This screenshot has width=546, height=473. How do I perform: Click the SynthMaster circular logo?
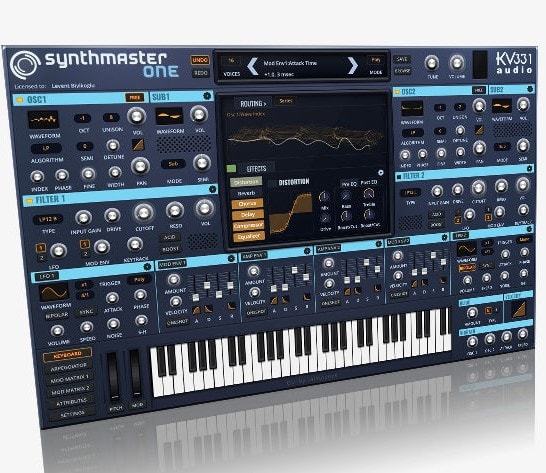[x=24, y=65]
